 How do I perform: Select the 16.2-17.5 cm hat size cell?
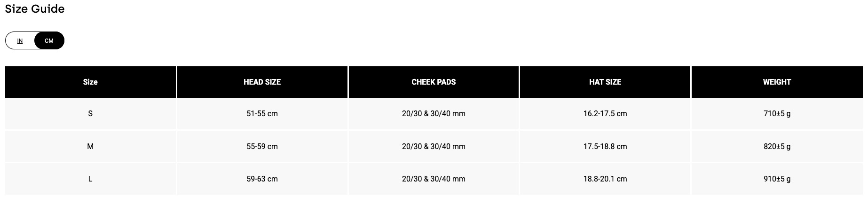[x=605, y=113]
